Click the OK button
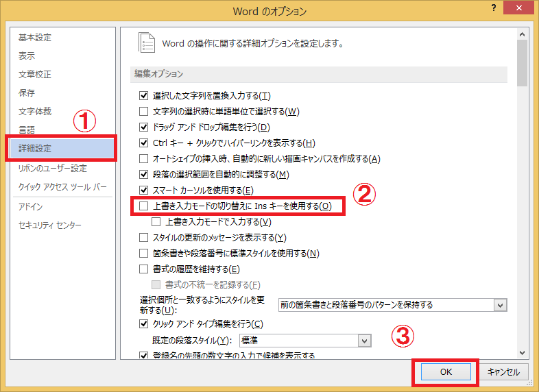This screenshot has height=392, width=539. click(x=446, y=371)
